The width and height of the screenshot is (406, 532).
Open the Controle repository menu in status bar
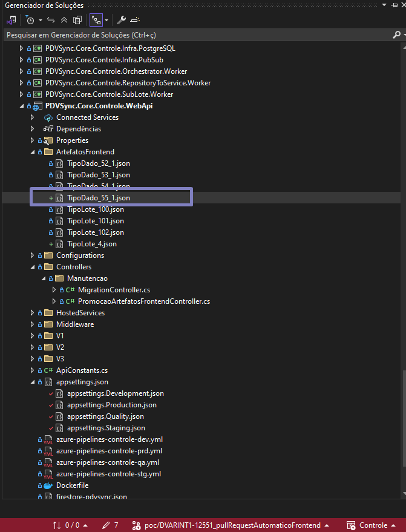369,525
